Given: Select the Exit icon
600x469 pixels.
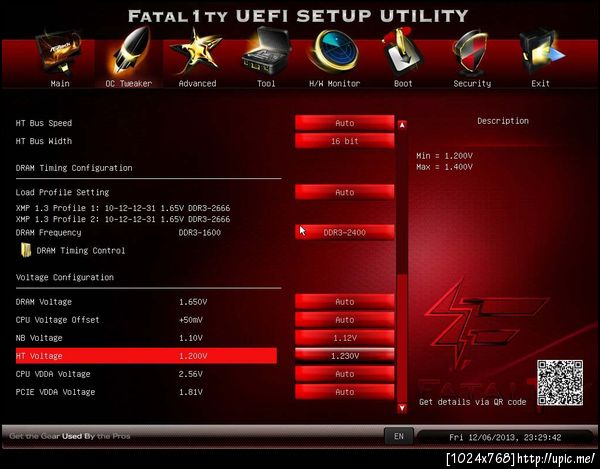Looking at the screenshot, I should tap(541, 52).
